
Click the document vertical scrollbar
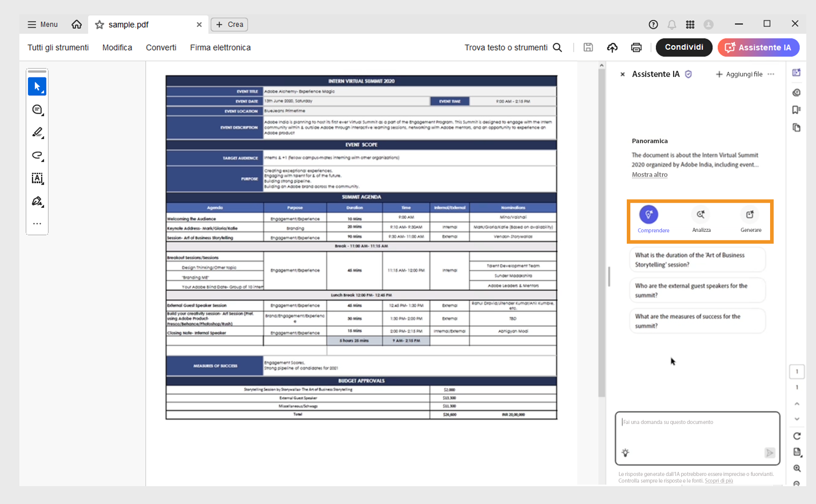coord(602,229)
